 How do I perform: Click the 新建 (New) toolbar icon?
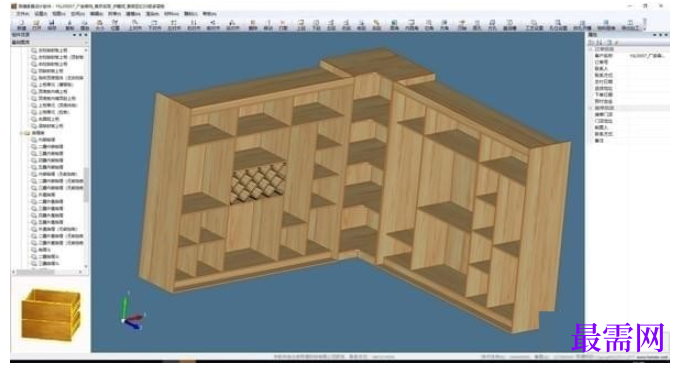(x=21, y=24)
